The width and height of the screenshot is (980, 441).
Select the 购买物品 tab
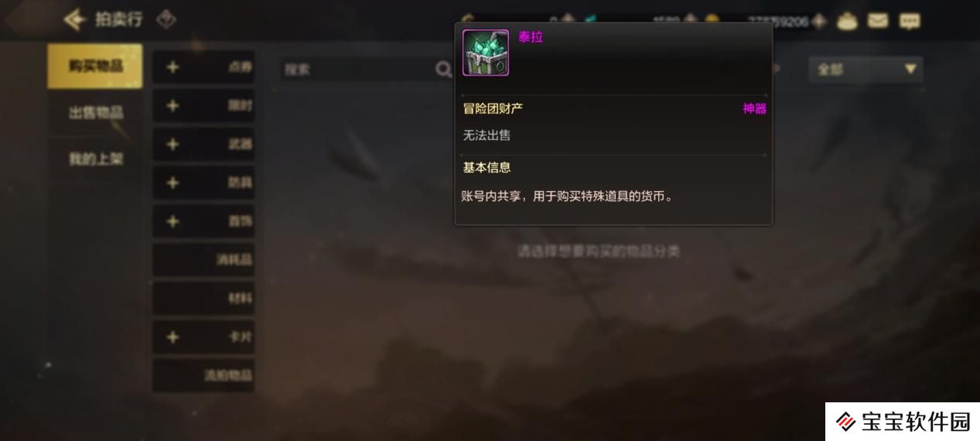coord(95,66)
